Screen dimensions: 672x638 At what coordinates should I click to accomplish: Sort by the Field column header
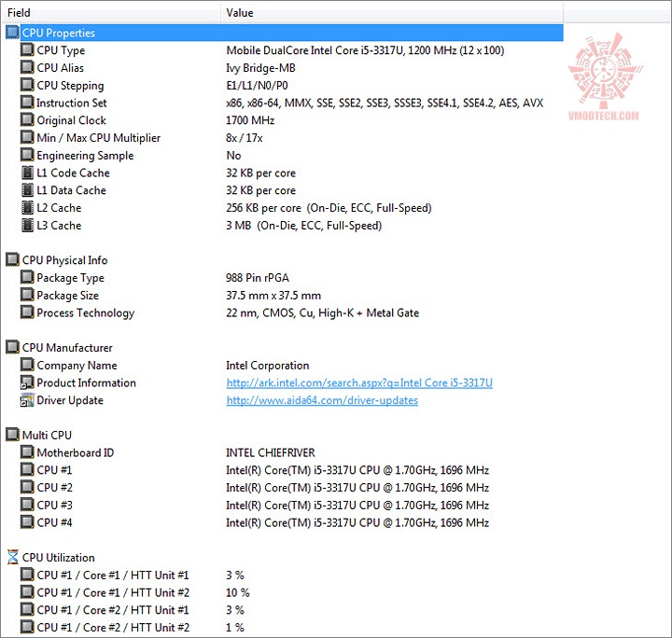point(111,12)
